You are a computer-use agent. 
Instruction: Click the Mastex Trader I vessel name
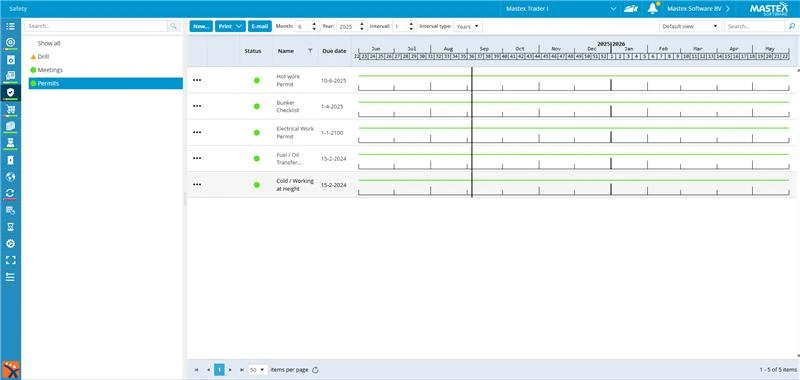(x=527, y=9)
